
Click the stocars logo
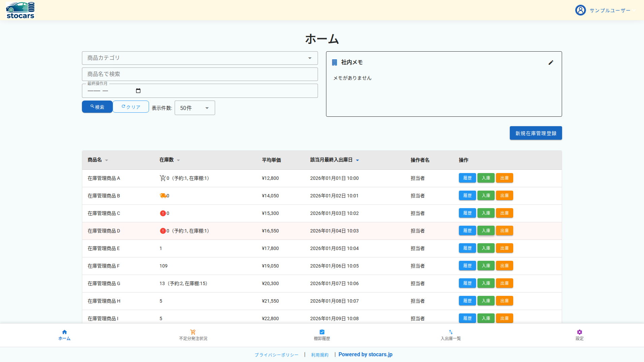[x=20, y=10]
